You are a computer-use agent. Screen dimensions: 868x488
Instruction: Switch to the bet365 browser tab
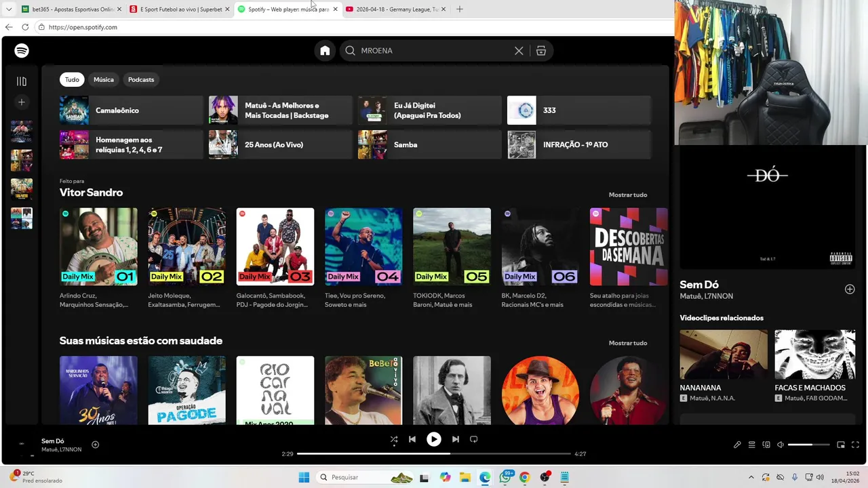[70, 9]
